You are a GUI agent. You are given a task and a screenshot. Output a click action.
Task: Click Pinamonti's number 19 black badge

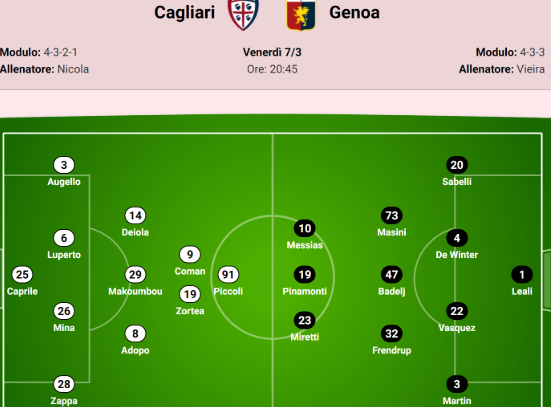pos(305,274)
